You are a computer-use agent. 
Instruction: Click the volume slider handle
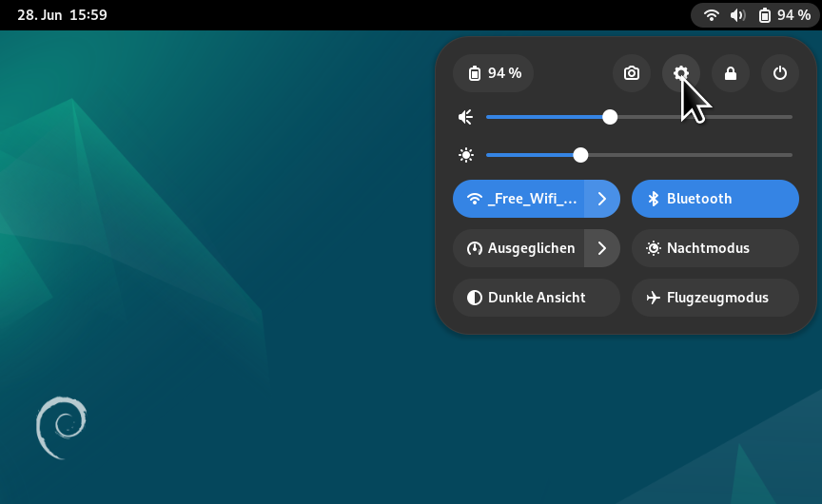[x=610, y=117]
